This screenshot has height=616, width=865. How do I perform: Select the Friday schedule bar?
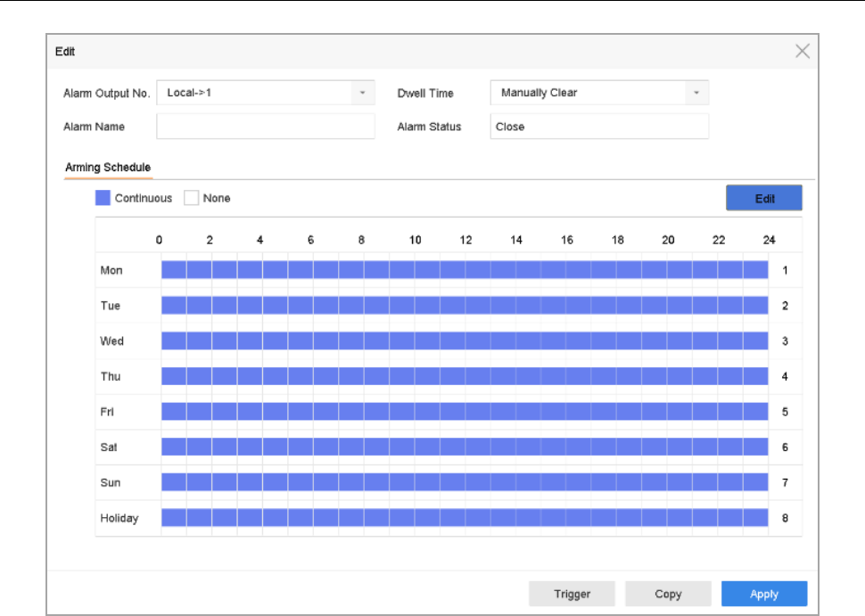(x=464, y=412)
